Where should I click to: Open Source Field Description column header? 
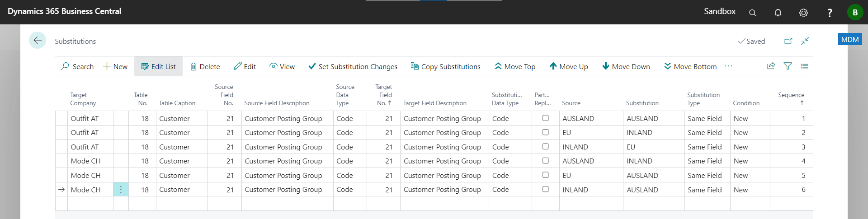(277, 103)
